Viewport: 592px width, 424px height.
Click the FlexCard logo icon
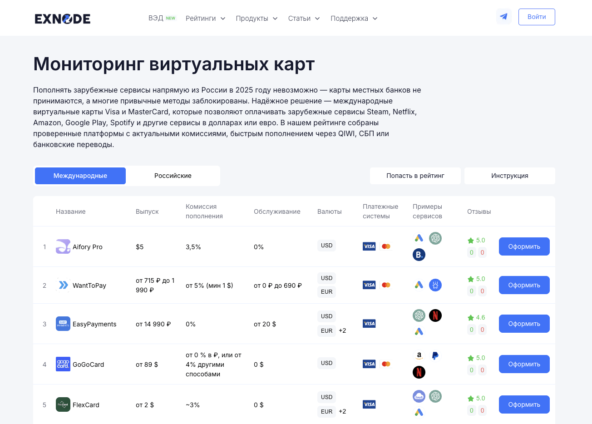click(x=63, y=405)
